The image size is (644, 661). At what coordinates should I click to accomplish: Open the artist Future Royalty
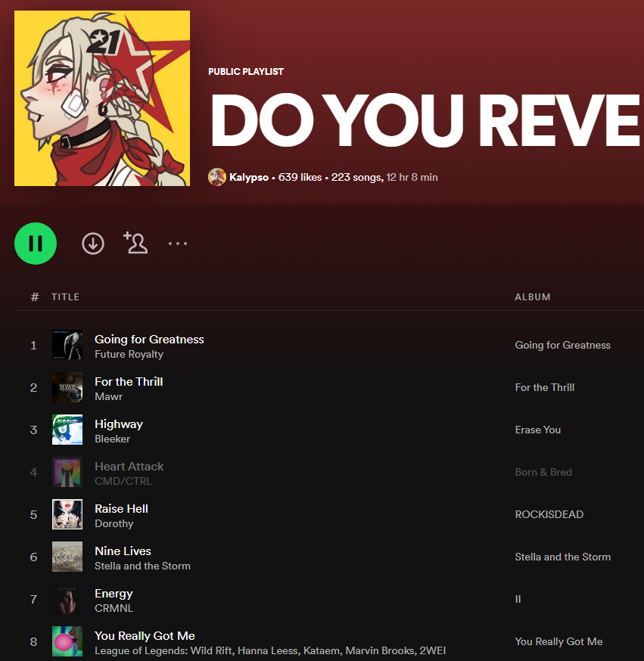tap(129, 354)
